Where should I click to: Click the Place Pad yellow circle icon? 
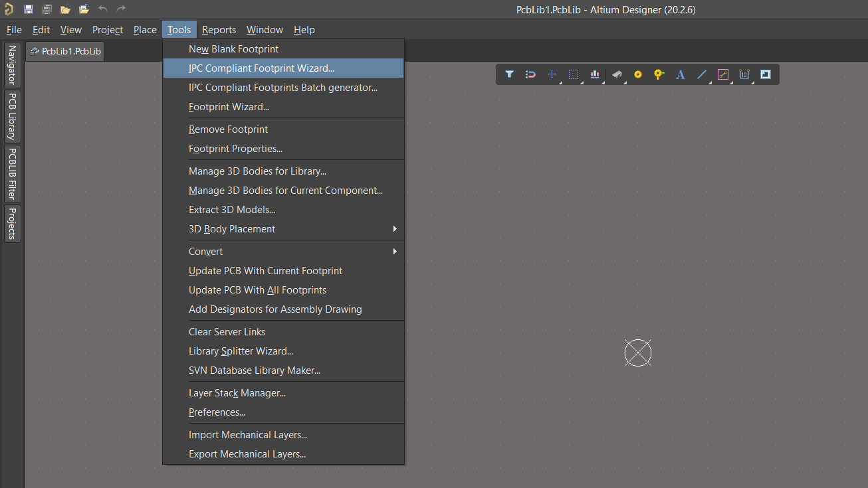click(638, 74)
